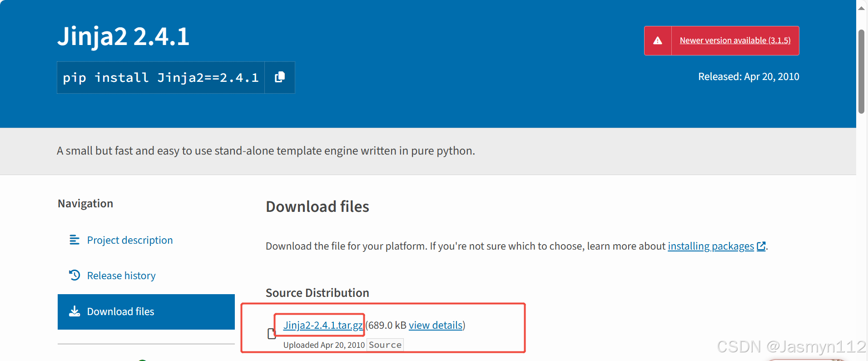The image size is (868, 361).
Task: Click the vertical scrollbar thumb
Action: 861,72
